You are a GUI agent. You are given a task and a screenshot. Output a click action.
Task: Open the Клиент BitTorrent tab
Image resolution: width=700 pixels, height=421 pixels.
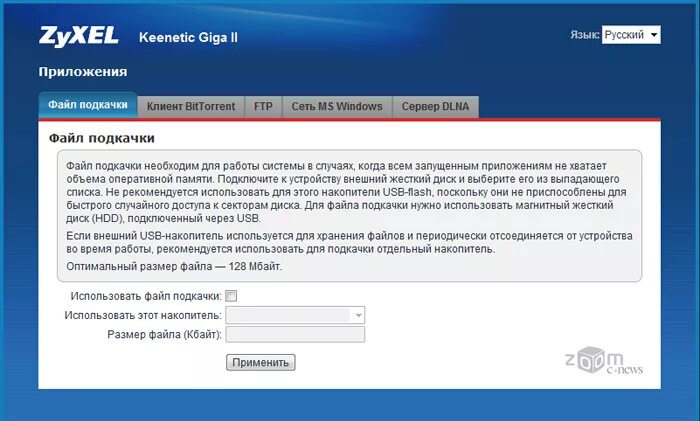pos(191,106)
